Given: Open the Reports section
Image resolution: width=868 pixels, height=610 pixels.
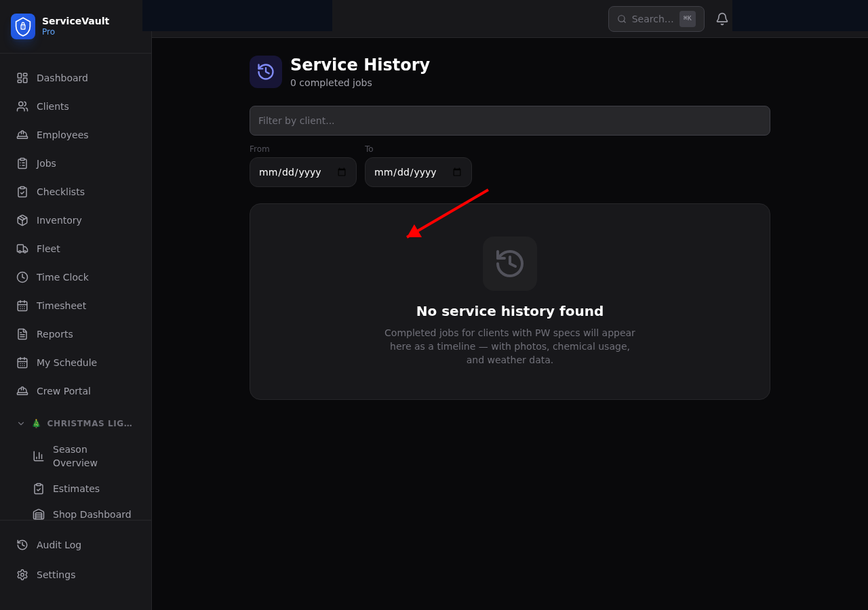Looking at the screenshot, I should tap(54, 333).
